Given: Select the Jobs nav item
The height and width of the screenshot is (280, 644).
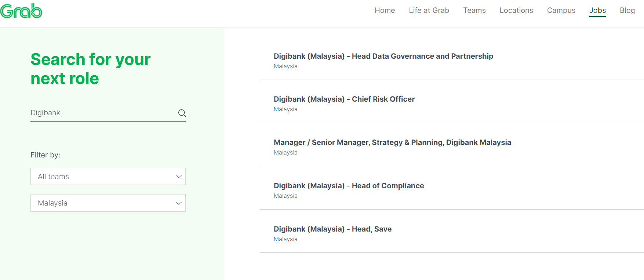Looking at the screenshot, I should pyautogui.click(x=597, y=10).
